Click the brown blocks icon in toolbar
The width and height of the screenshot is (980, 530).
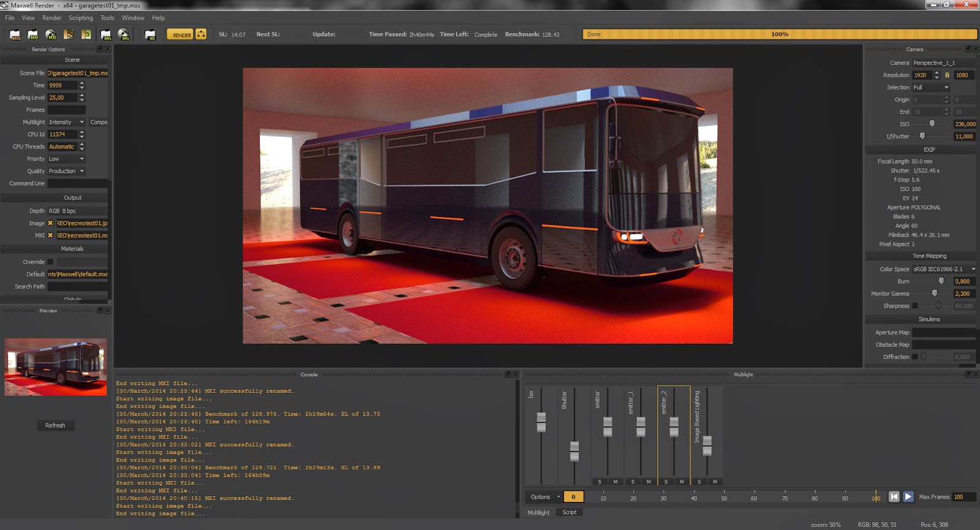[x=69, y=34]
